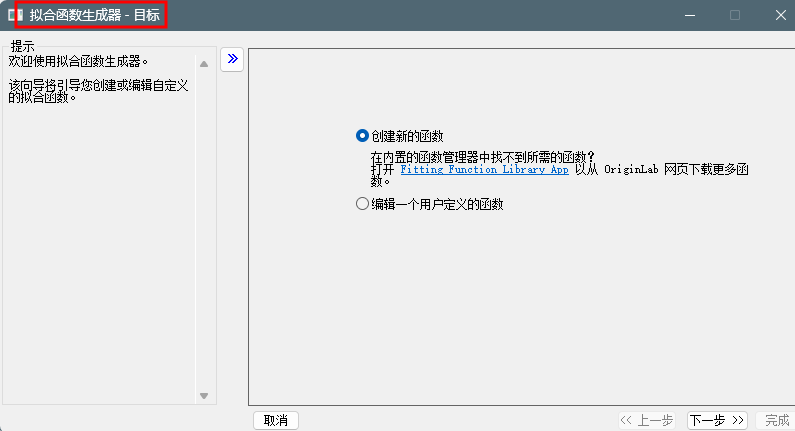Click the 拟合函数生成器 - 目标 title text
Screen dimensions: 795x431
pyautogui.click(x=95, y=15)
